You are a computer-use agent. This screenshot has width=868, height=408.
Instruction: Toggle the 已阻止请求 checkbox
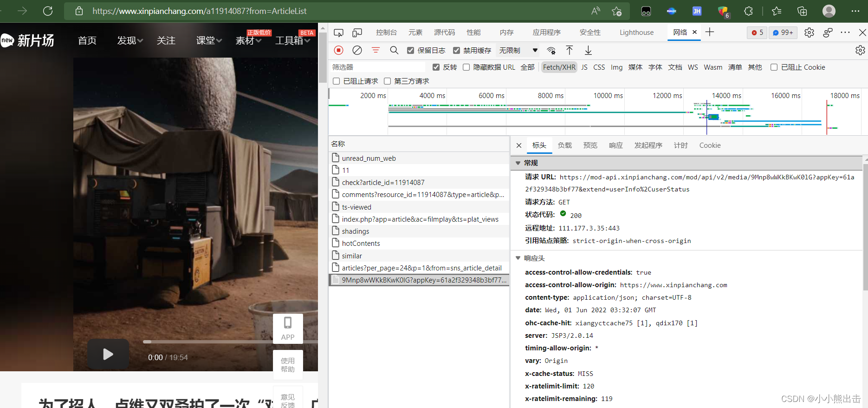(x=337, y=81)
